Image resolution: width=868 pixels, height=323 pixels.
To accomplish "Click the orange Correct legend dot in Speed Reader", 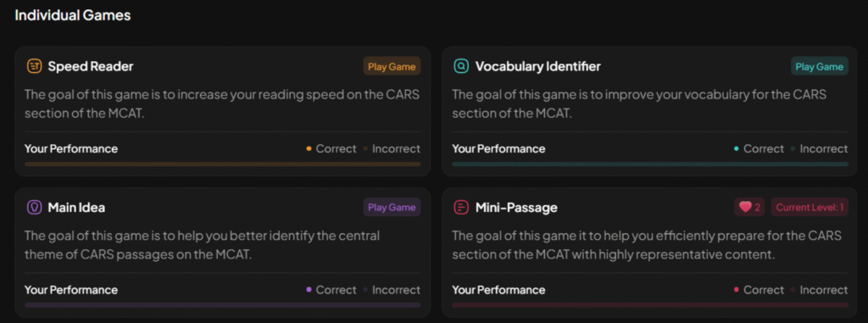I will point(309,149).
